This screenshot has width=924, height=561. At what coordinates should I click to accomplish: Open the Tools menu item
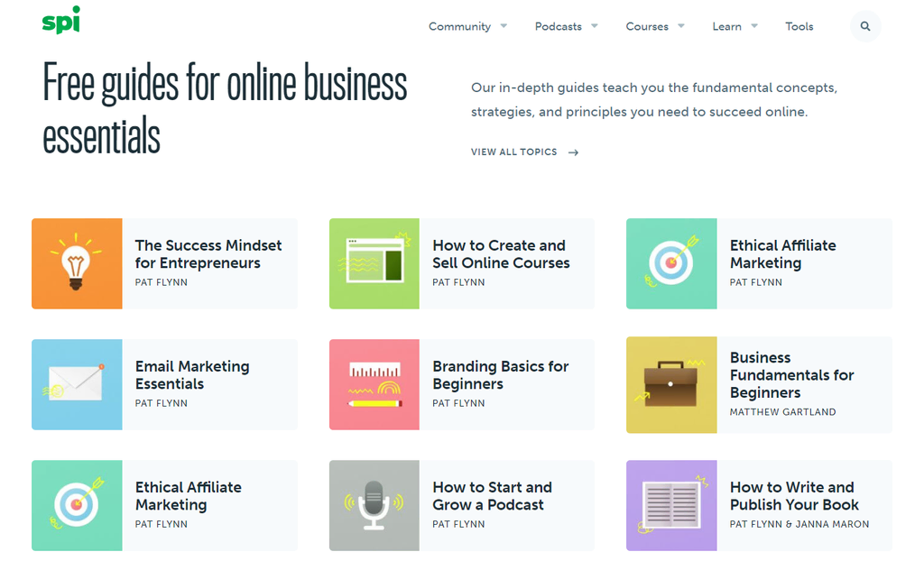[799, 26]
